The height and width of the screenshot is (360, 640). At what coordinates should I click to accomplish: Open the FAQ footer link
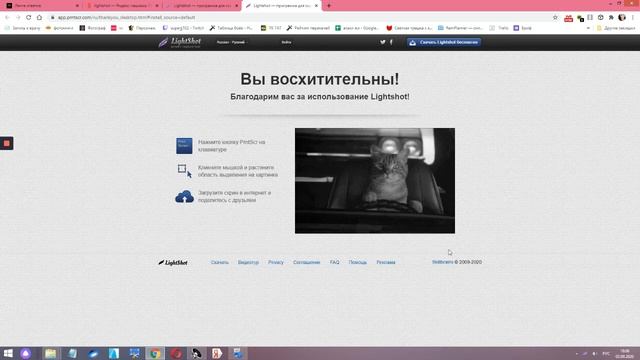pyautogui.click(x=334, y=262)
